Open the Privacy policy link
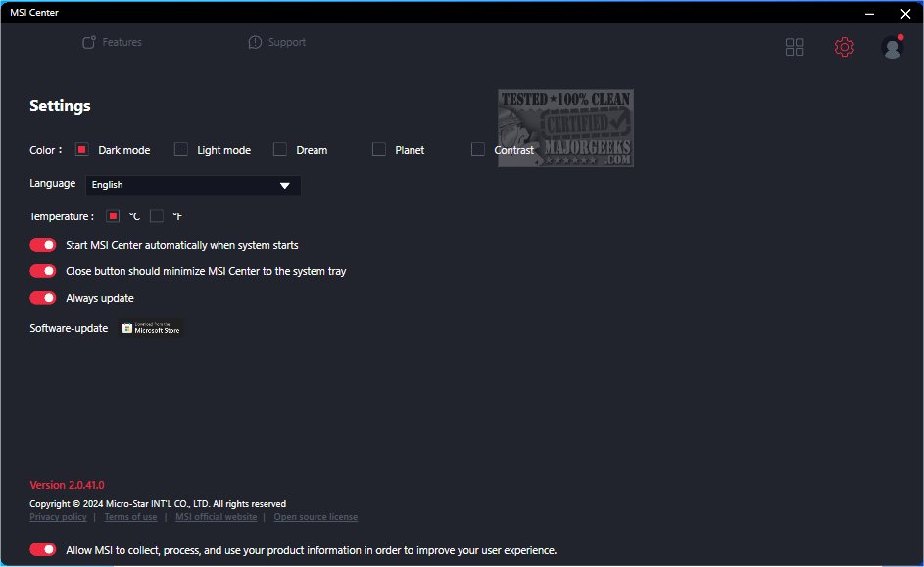This screenshot has width=924, height=567. pyautogui.click(x=58, y=517)
